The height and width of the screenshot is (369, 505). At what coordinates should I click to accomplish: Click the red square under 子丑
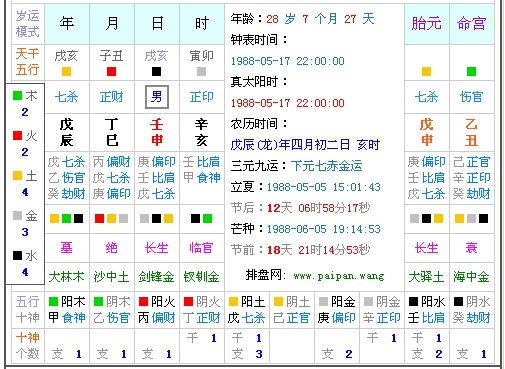click(x=111, y=71)
